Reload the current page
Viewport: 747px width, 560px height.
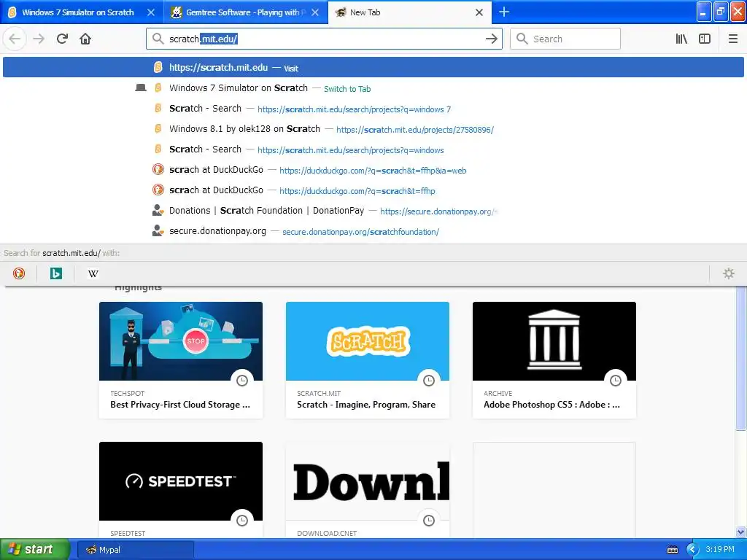tap(62, 39)
